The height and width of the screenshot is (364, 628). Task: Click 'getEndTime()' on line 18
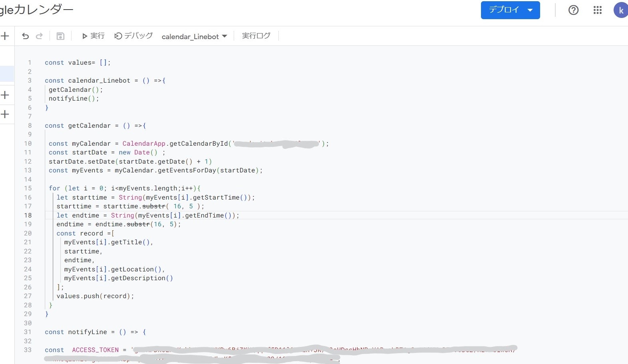pyautogui.click(x=208, y=216)
